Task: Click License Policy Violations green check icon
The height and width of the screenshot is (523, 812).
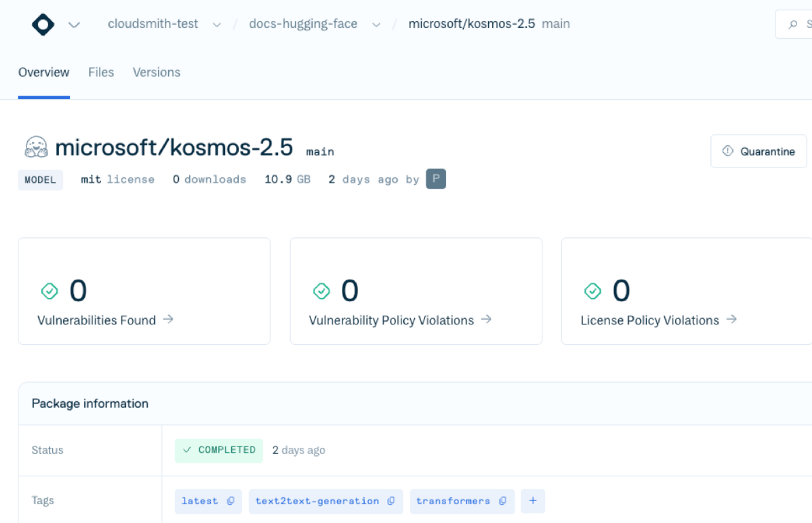Action: pyautogui.click(x=593, y=291)
